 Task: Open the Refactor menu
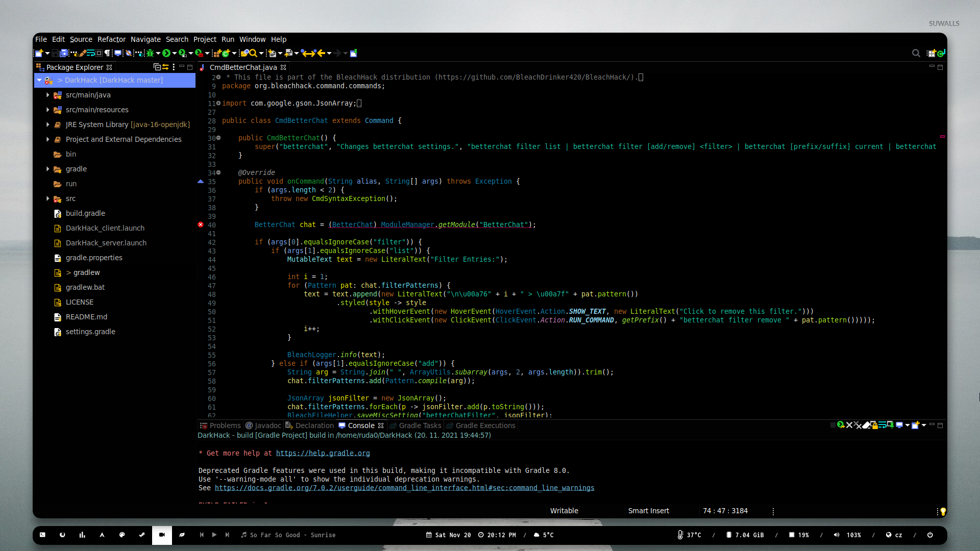(x=111, y=39)
